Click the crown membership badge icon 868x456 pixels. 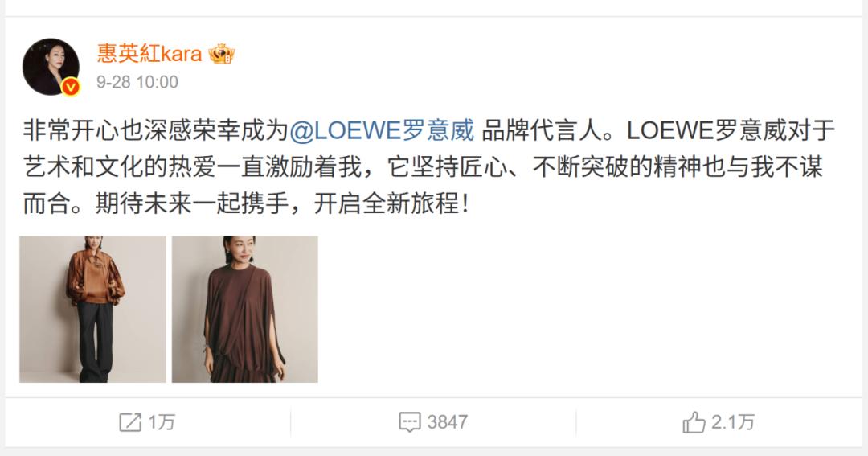tap(222, 54)
